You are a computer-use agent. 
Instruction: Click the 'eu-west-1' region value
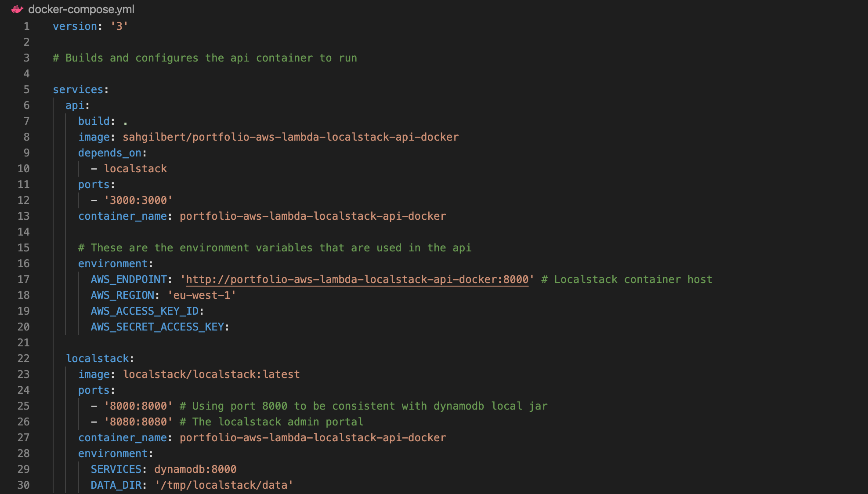[202, 295]
